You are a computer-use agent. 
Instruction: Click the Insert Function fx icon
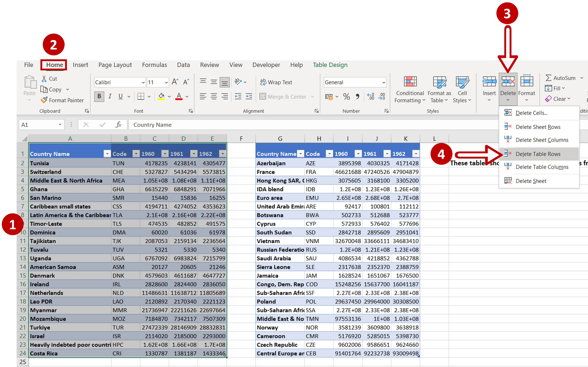(x=118, y=125)
